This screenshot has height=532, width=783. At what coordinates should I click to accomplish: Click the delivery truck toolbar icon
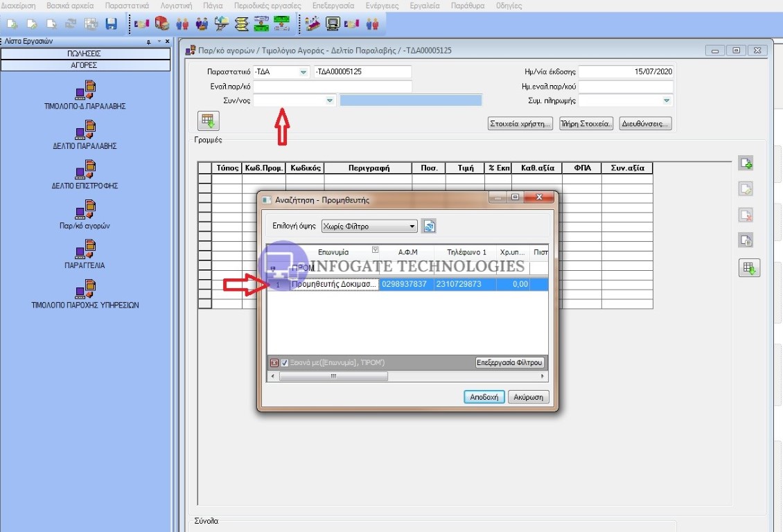(x=161, y=24)
